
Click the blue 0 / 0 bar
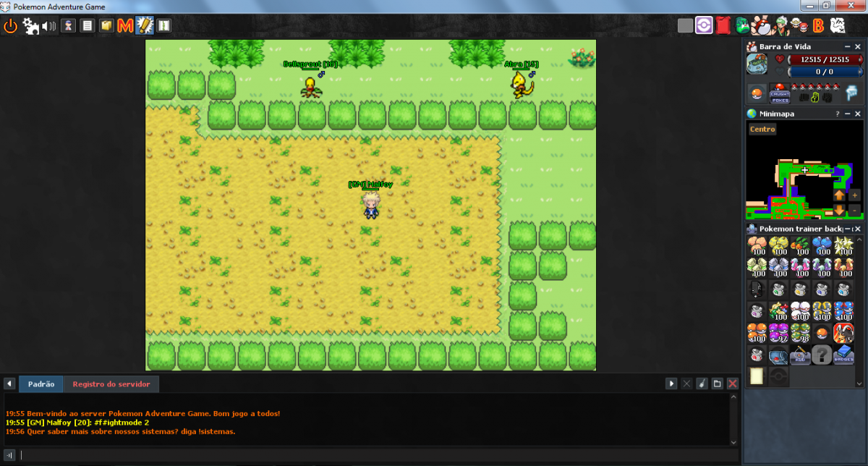824,72
